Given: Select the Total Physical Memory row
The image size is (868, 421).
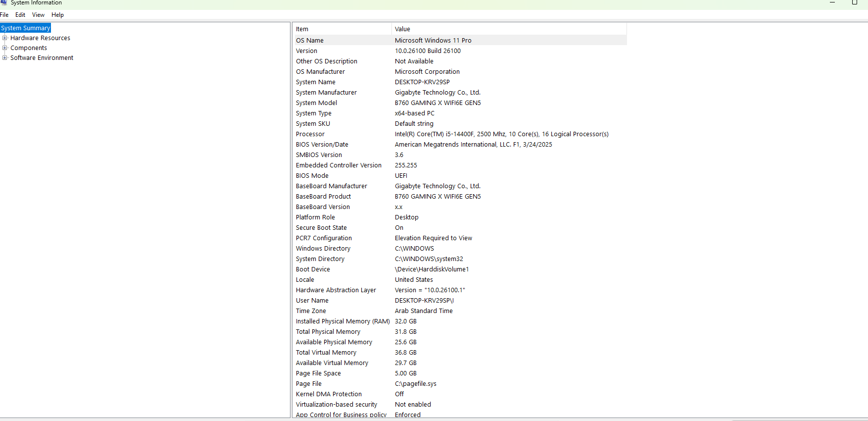Looking at the screenshot, I should click(460, 332).
